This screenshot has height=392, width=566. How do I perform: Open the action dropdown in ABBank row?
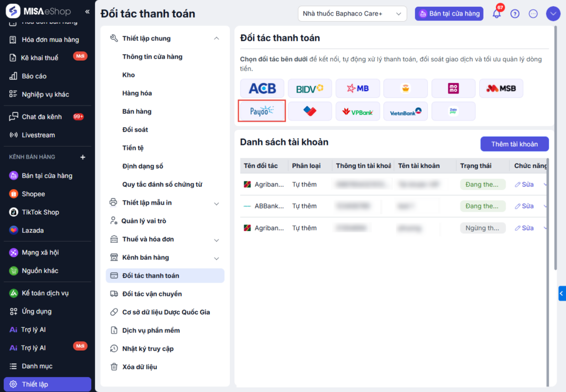544,206
